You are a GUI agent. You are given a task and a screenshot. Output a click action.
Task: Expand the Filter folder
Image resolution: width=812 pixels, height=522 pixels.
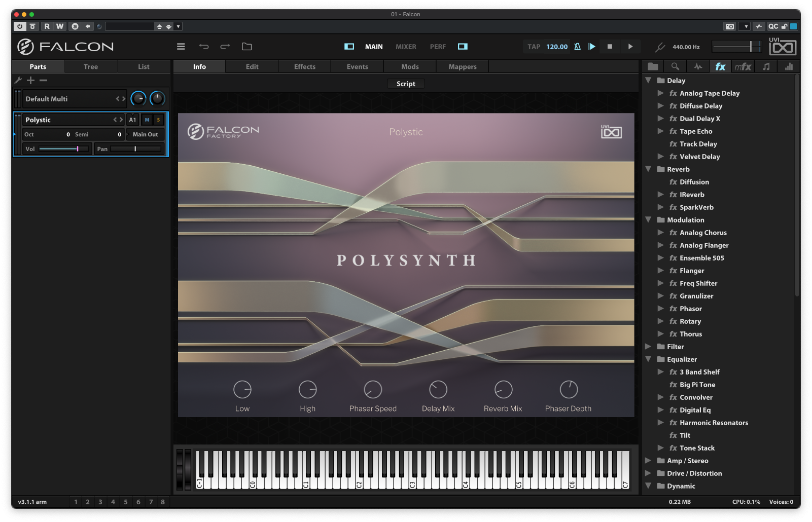click(648, 346)
